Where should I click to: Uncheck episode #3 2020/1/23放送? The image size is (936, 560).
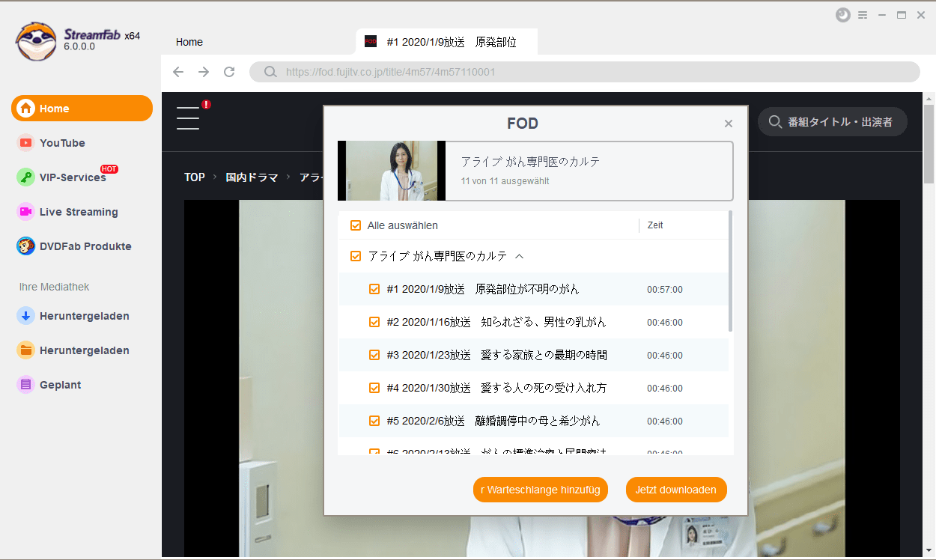[375, 355]
